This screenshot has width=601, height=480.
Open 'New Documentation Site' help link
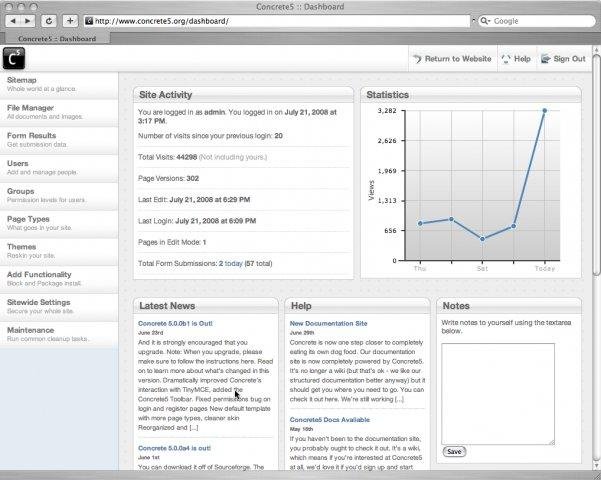point(328,323)
